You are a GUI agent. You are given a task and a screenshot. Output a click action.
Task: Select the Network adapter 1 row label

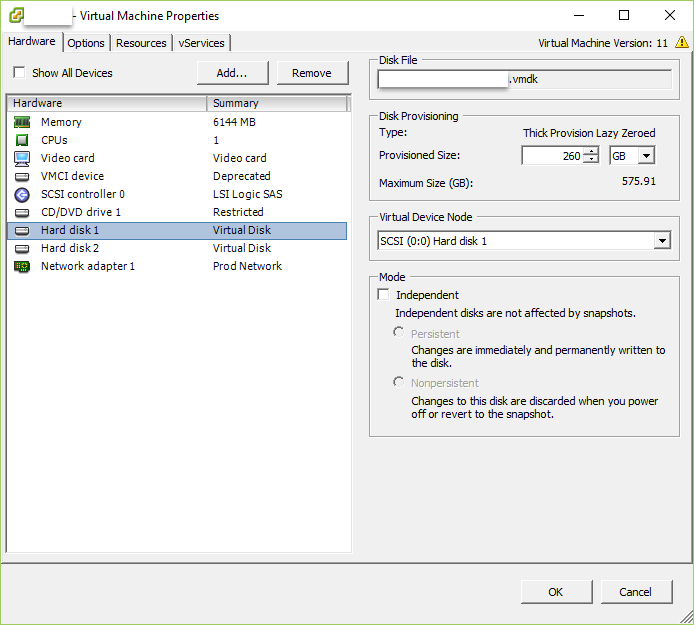(x=88, y=266)
